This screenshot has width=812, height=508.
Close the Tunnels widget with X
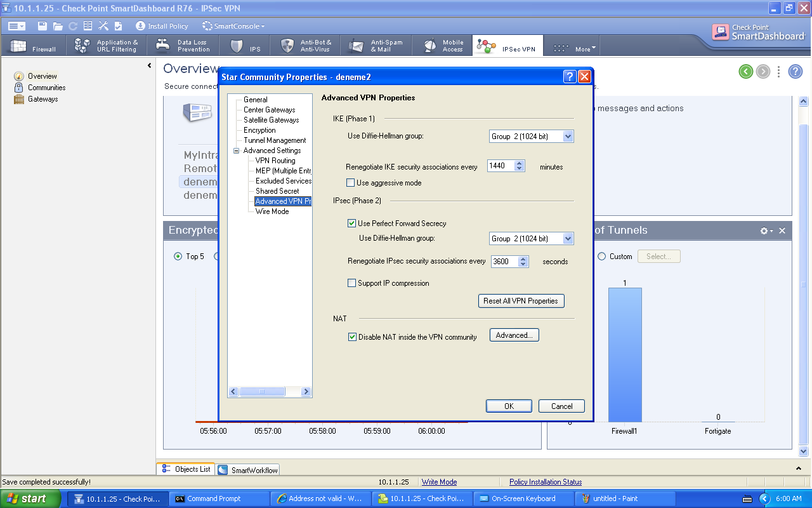[x=782, y=231]
